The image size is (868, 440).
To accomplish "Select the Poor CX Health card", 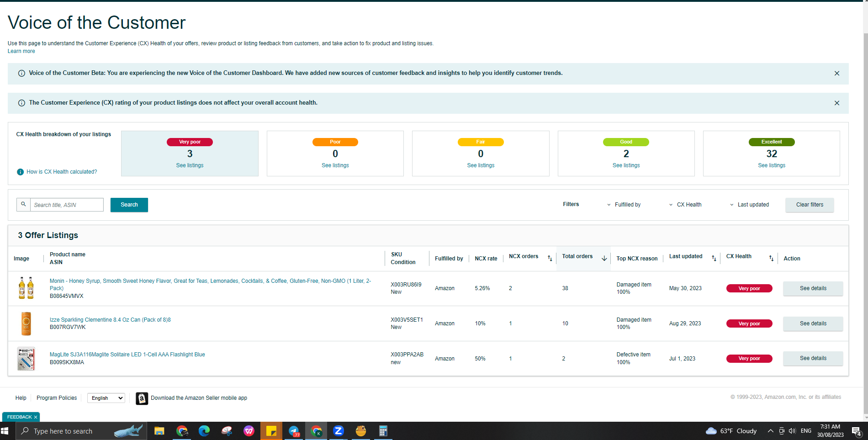I will (x=335, y=154).
